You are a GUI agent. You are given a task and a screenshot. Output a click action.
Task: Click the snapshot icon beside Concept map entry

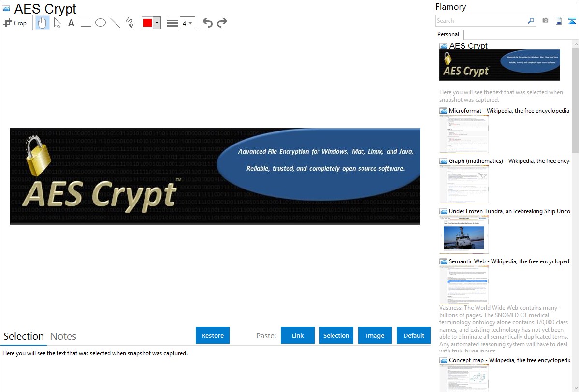[x=444, y=360]
